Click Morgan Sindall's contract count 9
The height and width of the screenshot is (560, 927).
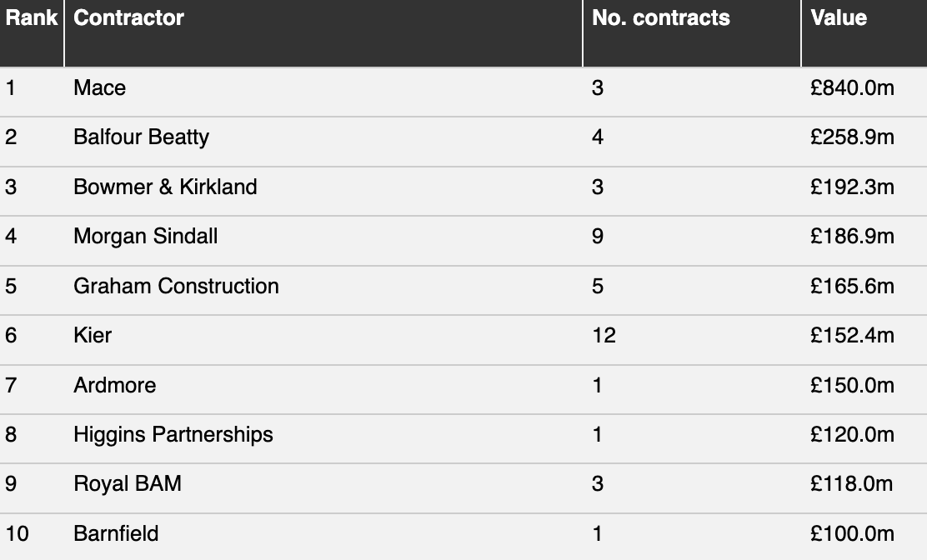pyautogui.click(x=598, y=237)
